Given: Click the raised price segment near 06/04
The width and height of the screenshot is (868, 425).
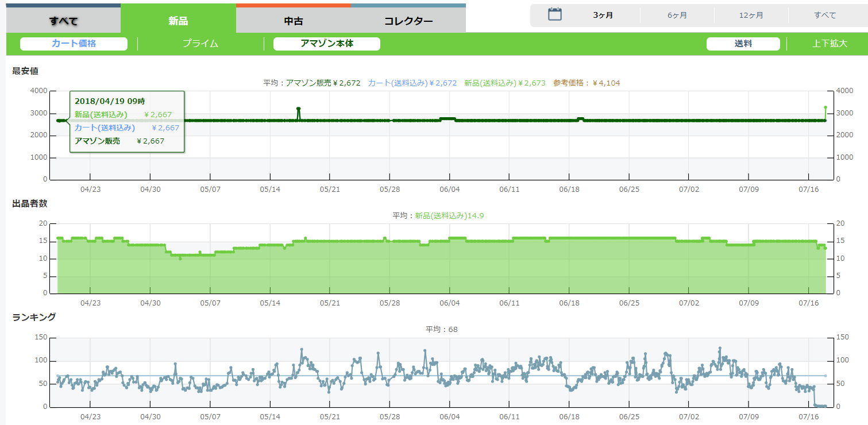Looking at the screenshot, I should [447, 118].
